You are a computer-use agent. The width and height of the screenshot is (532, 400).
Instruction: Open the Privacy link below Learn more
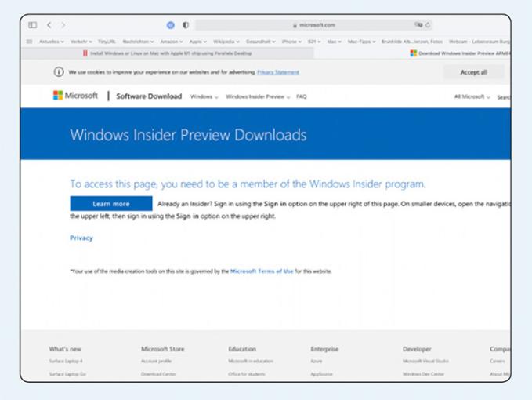(x=81, y=238)
